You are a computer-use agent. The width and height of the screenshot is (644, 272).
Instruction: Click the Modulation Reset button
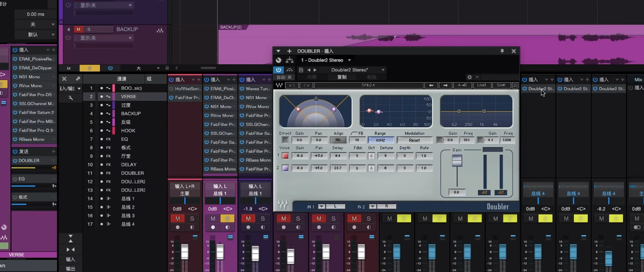coord(414,140)
